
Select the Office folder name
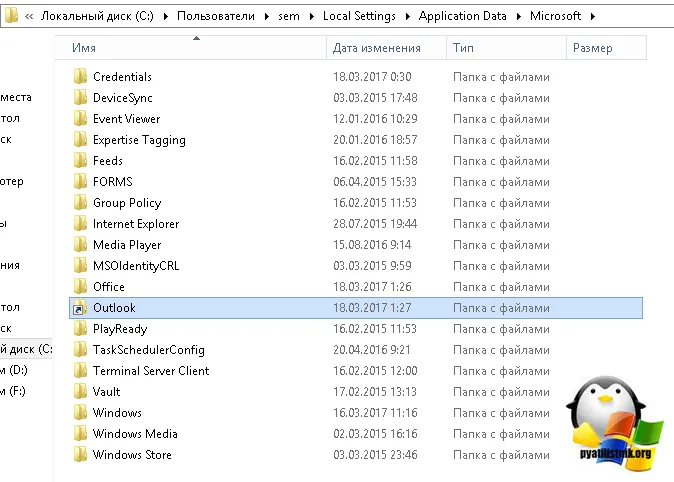(x=109, y=287)
